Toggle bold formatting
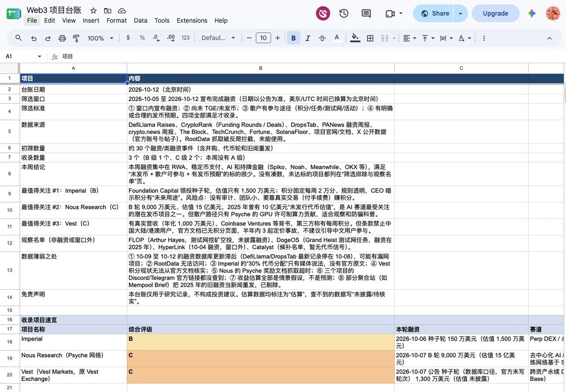Screen dimensions: 566x392 coord(293,38)
